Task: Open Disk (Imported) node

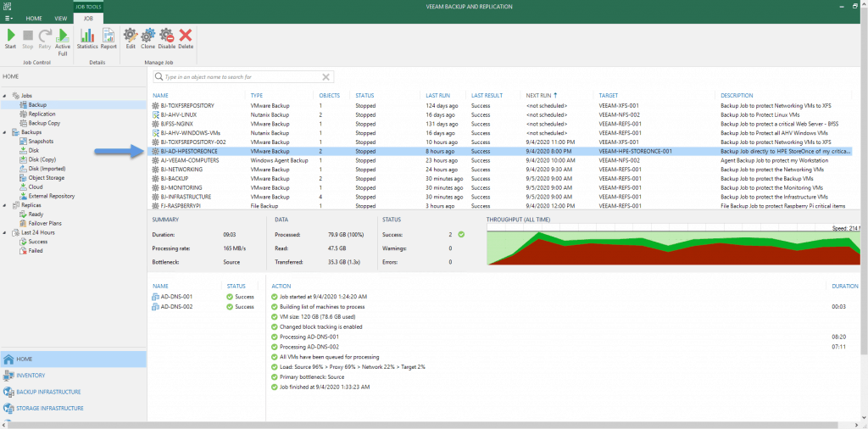Action: tap(42, 169)
